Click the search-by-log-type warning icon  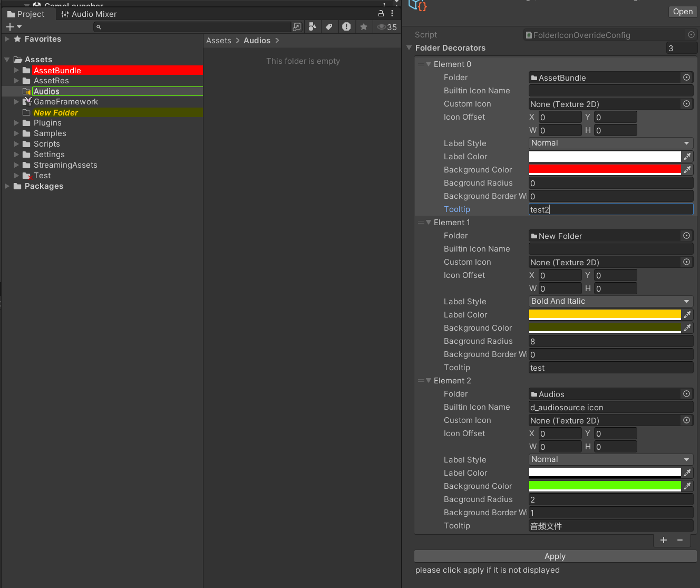point(346,27)
